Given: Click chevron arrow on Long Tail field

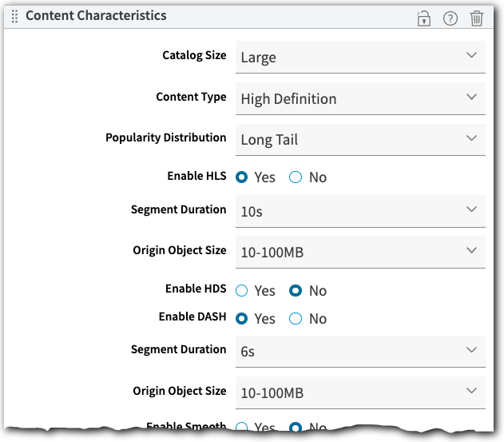Looking at the screenshot, I should point(471,138).
